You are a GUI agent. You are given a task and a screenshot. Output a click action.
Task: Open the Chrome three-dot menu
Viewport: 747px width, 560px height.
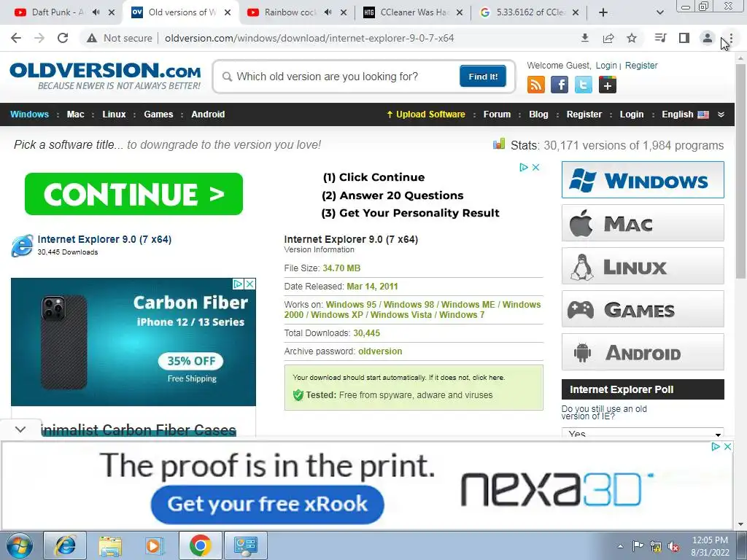click(x=731, y=38)
